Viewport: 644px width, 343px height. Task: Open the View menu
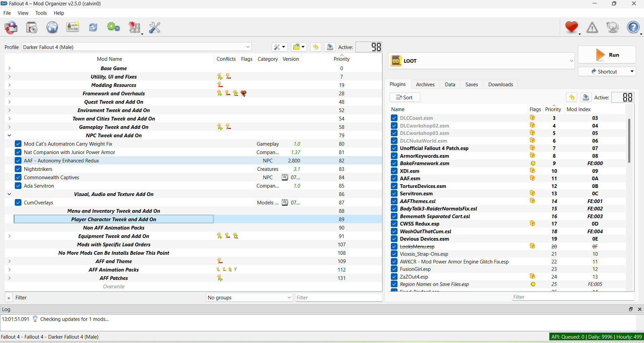pos(23,13)
